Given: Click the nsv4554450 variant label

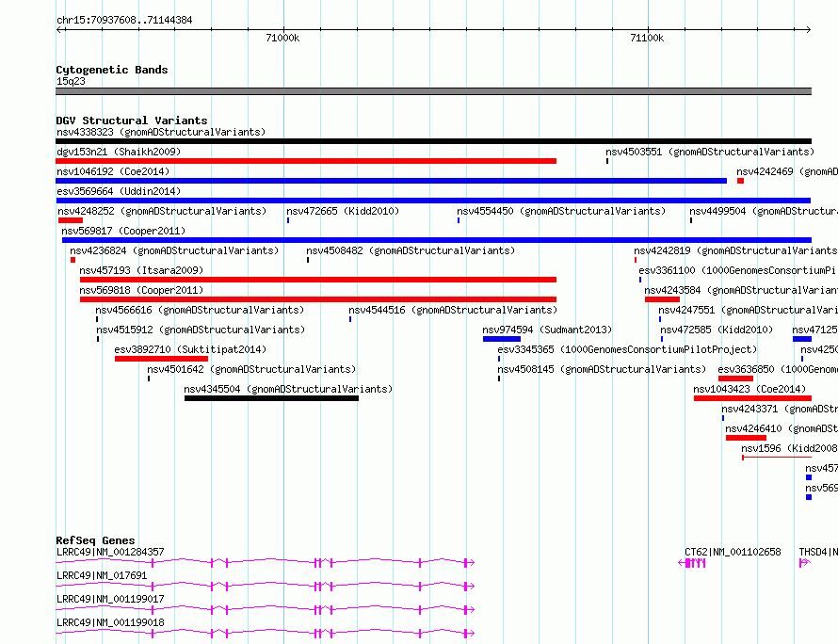Looking at the screenshot, I should [x=561, y=211].
